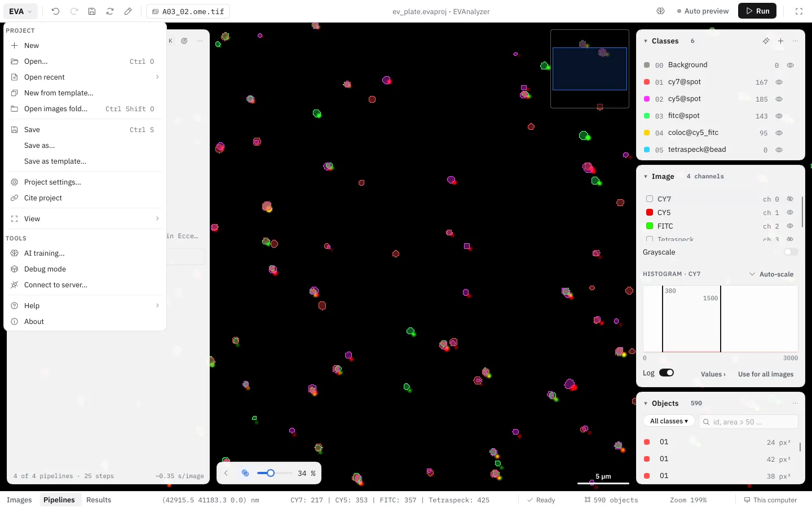Click Use for all images
The height and width of the screenshot is (508, 812).
click(766, 374)
